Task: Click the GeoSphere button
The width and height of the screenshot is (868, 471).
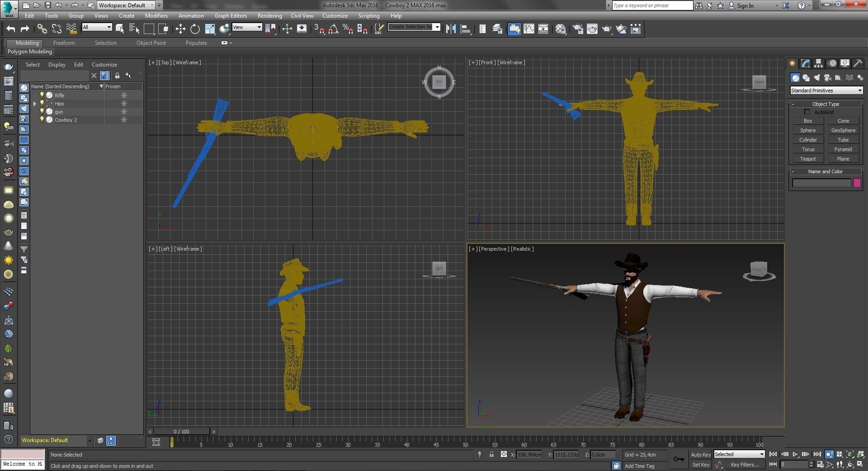Action: (x=843, y=130)
